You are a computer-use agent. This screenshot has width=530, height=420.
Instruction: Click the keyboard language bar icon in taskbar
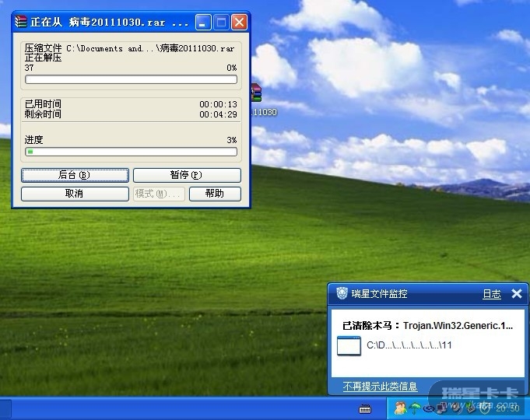(365, 409)
